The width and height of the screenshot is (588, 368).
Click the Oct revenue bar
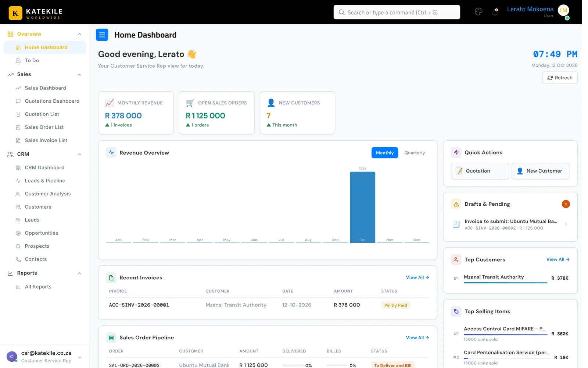(362, 207)
